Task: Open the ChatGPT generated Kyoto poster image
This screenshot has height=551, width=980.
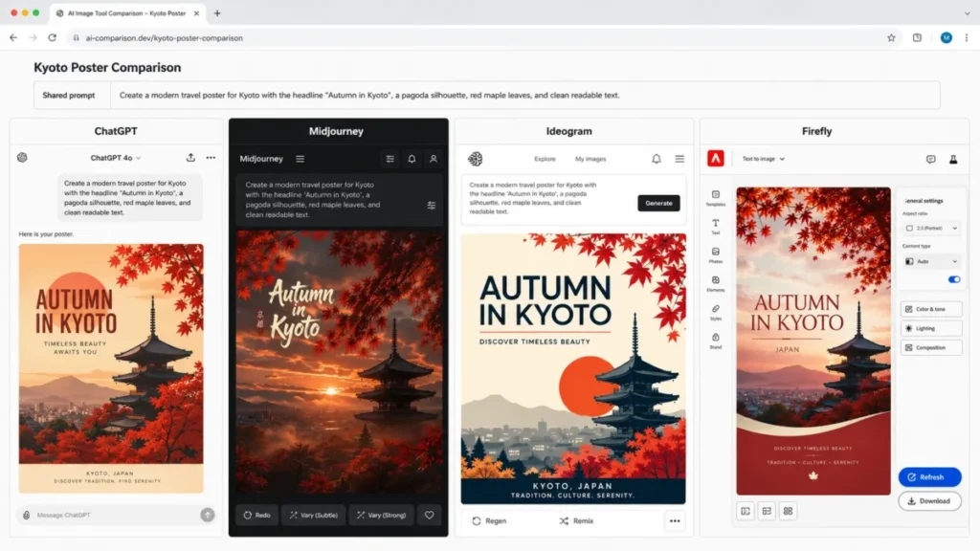Action: point(111,368)
